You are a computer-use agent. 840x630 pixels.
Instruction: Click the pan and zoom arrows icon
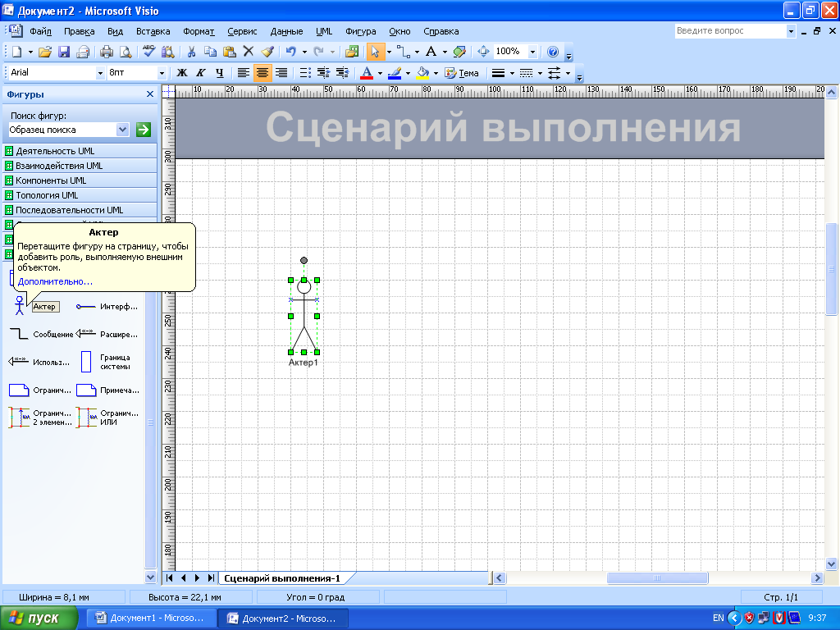click(x=483, y=52)
